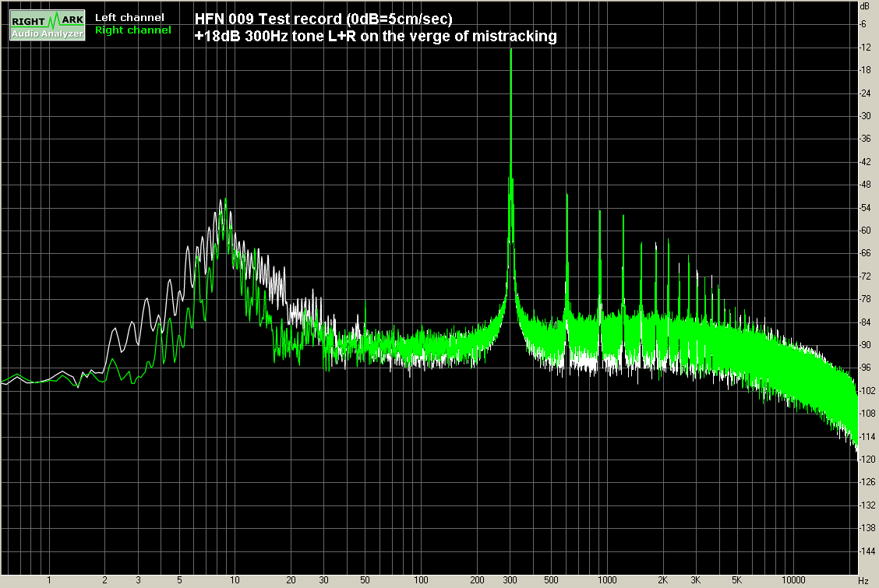The image size is (879, 588).
Task: Click the "-48" dB axis value
Action: (865, 185)
